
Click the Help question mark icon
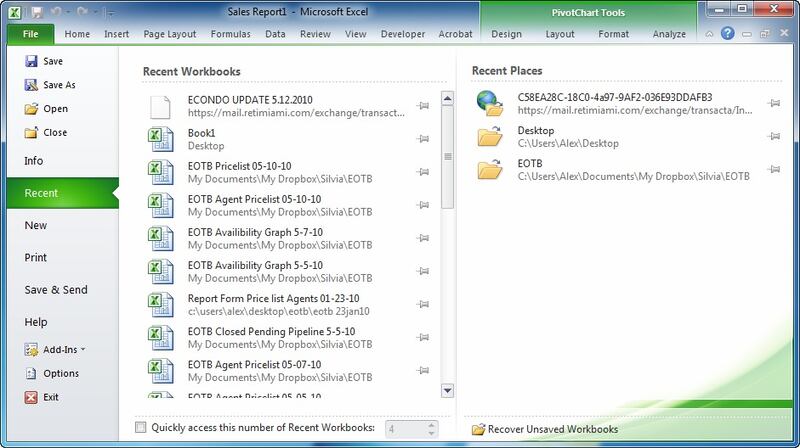727,33
